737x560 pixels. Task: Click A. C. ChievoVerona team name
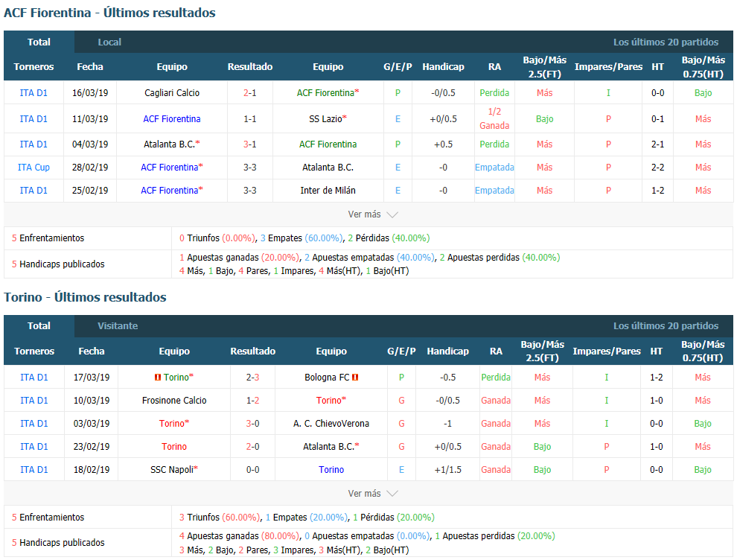click(x=331, y=423)
